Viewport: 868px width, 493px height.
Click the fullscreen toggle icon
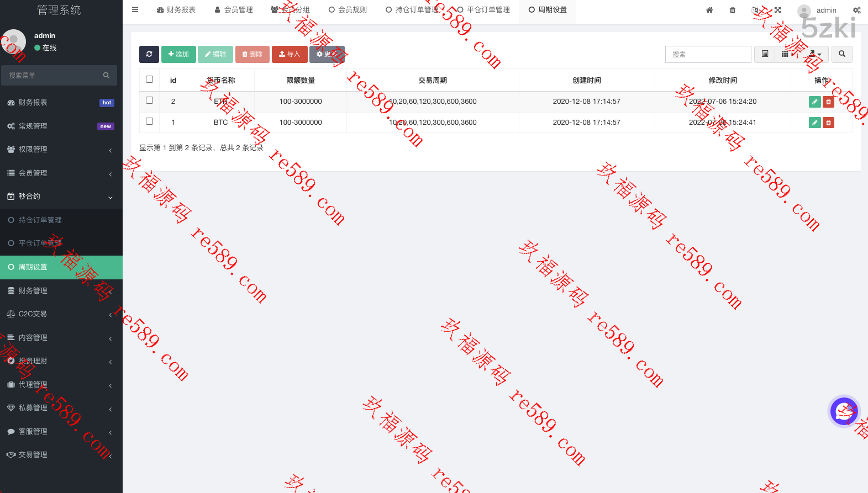point(777,10)
